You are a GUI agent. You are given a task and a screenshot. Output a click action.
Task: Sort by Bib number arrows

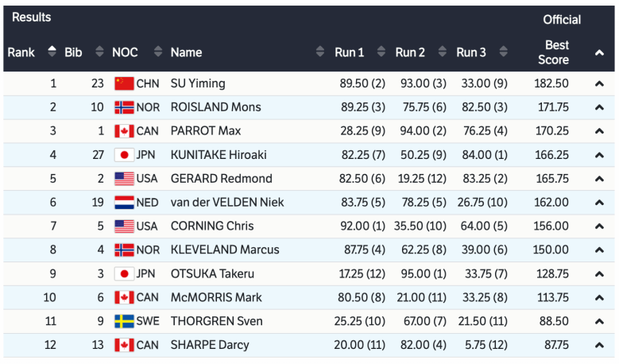pyautogui.click(x=99, y=52)
